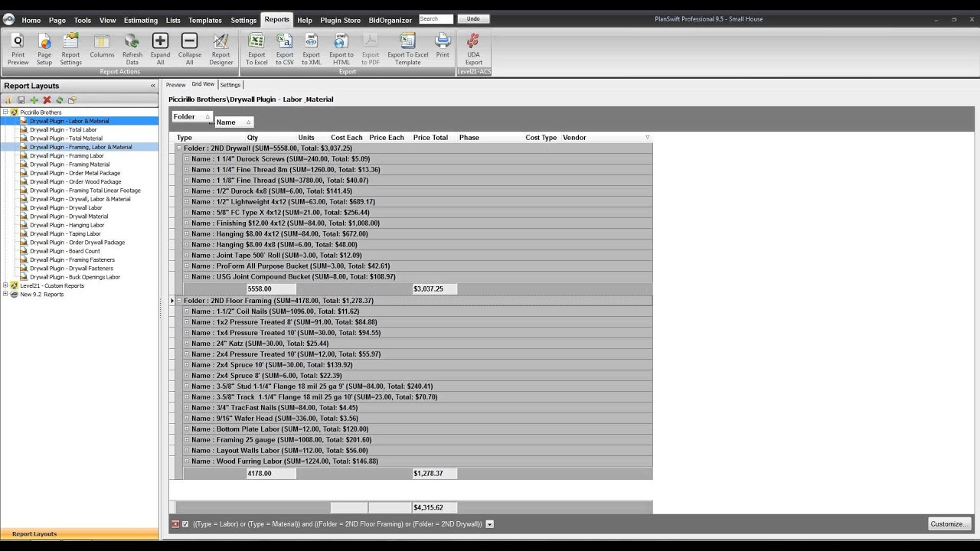Export report To Excel
Screen dimensions: 980x551
(256, 49)
